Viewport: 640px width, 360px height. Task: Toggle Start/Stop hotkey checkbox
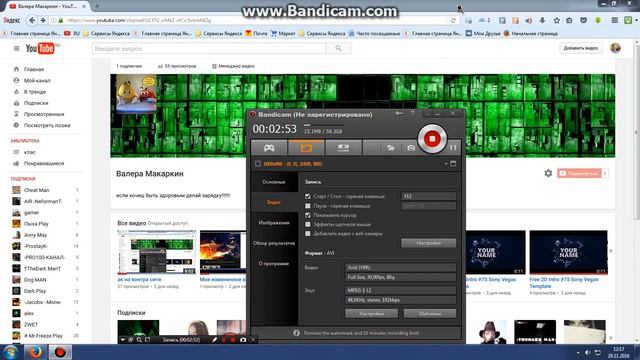coord(308,196)
